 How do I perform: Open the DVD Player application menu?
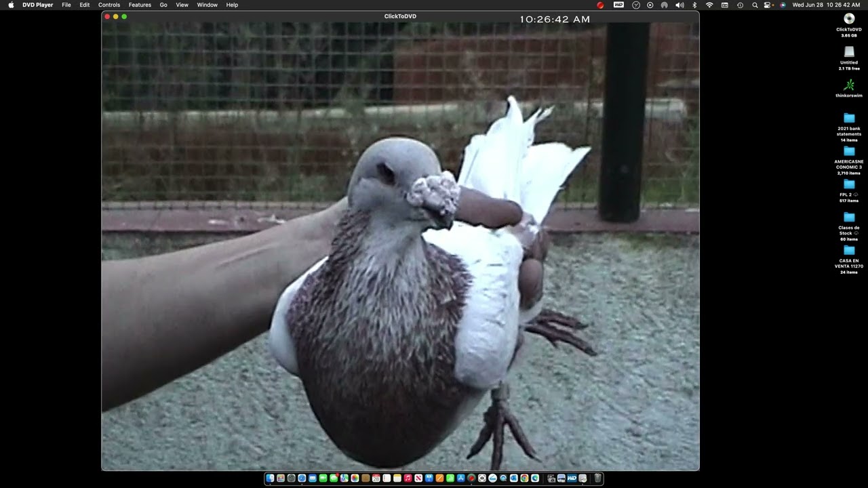tap(37, 5)
